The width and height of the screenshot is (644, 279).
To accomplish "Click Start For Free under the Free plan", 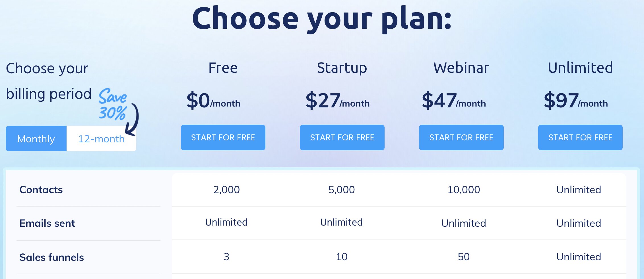I will point(223,137).
